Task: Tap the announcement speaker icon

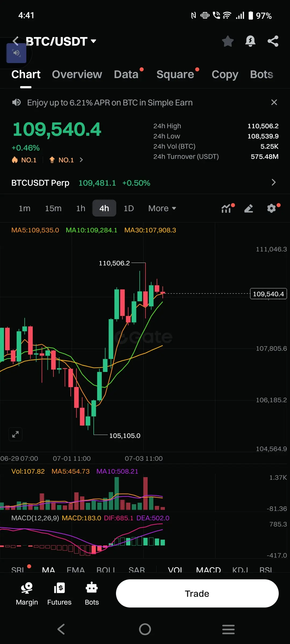Action: pos(16,102)
